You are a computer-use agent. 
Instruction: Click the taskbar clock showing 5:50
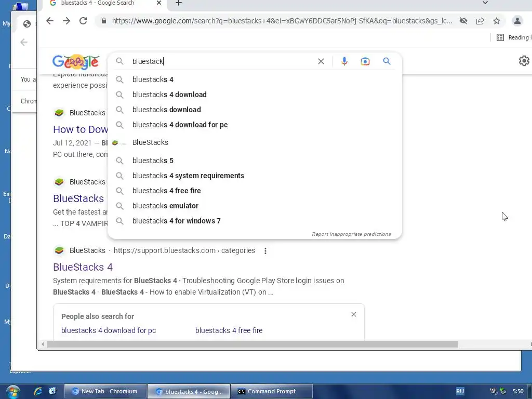click(518, 391)
